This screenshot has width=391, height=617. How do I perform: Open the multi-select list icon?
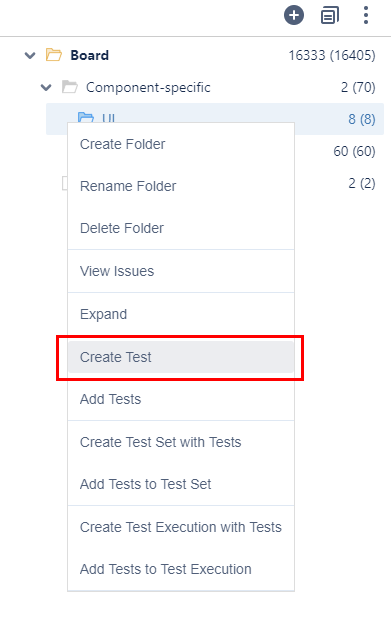[330, 15]
